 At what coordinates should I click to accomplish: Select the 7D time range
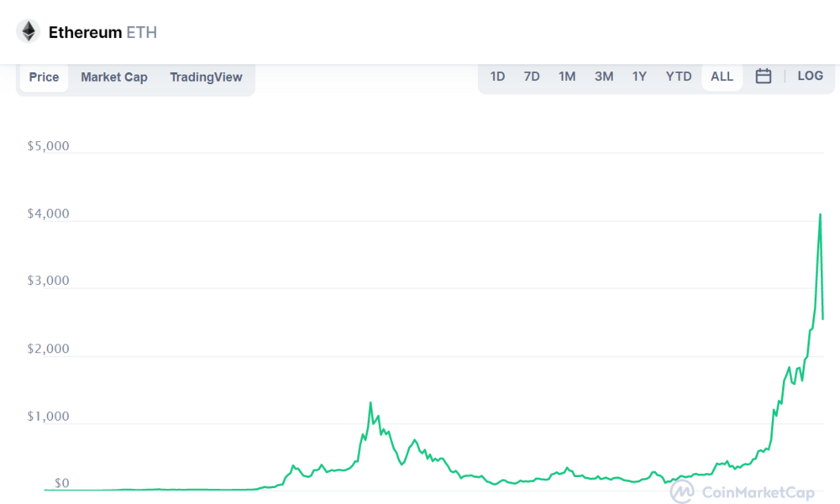click(x=532, y=76)
